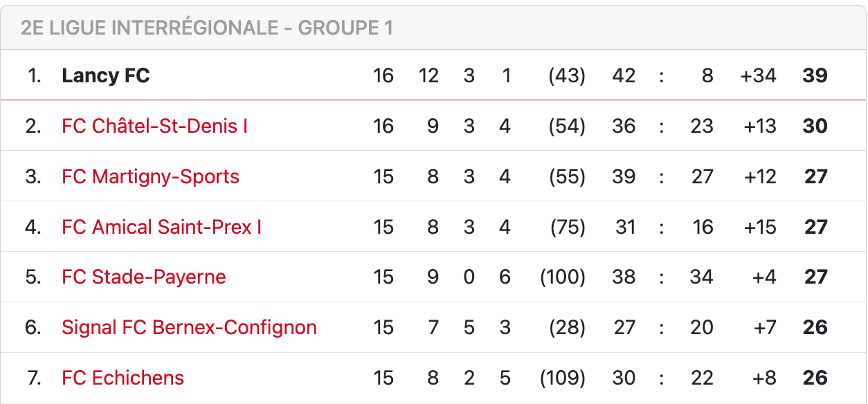The height and width of the screenshot is (404, 868).
Task: Click the (109) fair-play value for FC Echichens
Action: pyautogui.click(x=562, y=378)
